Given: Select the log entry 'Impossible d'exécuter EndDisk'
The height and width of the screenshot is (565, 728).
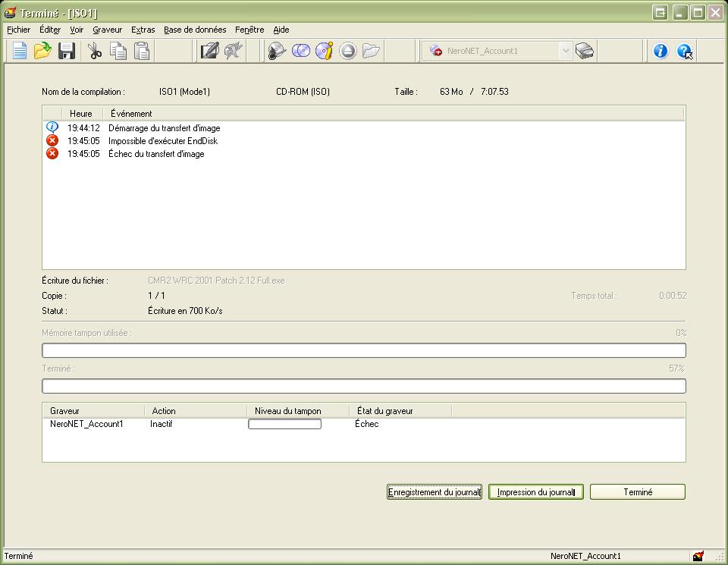Looking at the screenshot, I should pyautogui.click(x=163, y=141).
